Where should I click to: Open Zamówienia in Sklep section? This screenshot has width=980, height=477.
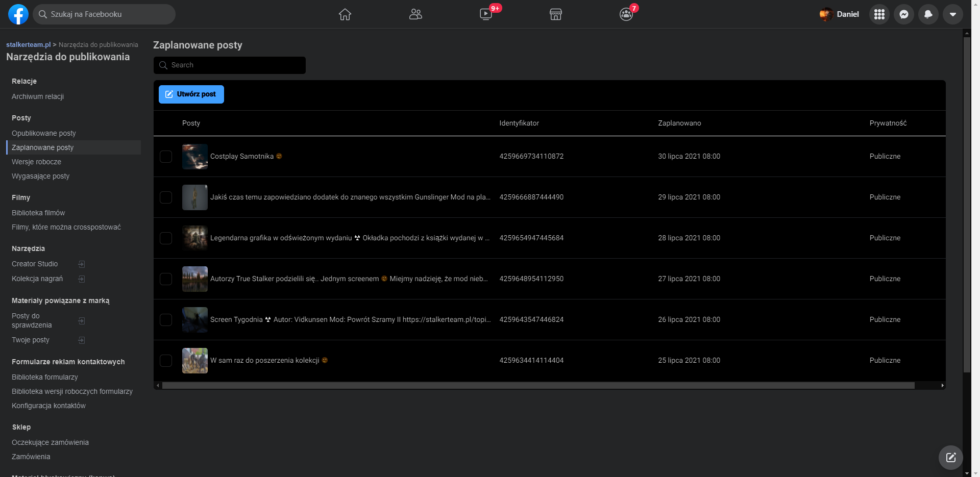tap(31, 457)
